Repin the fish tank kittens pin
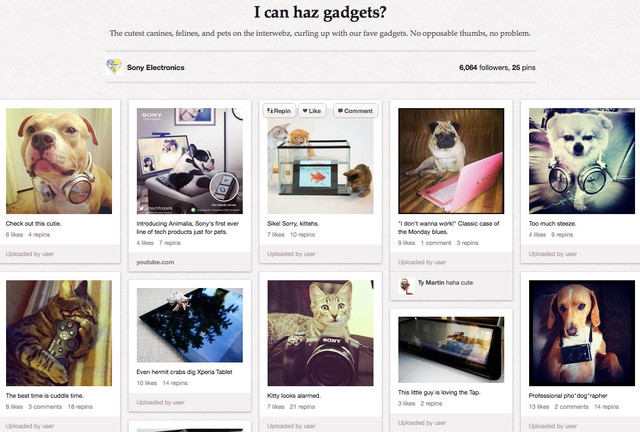 pyautogui.click(x=279, y=111)
